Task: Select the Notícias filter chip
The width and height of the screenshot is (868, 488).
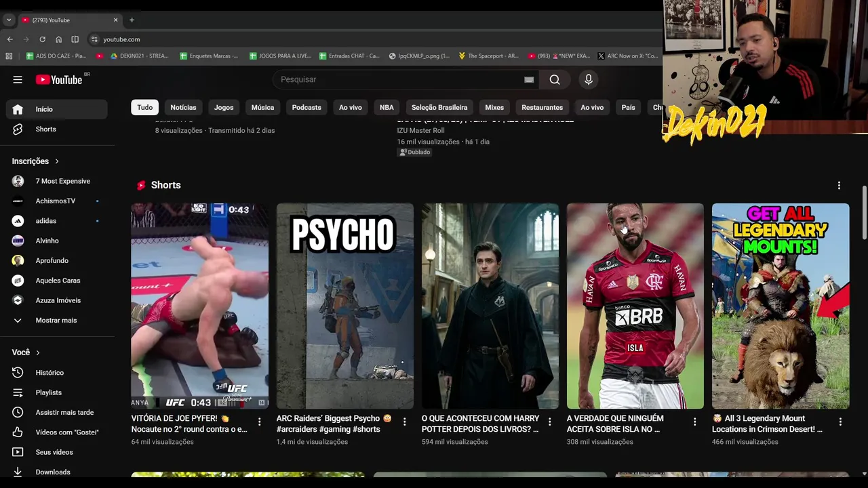Action: click(183, 107)
